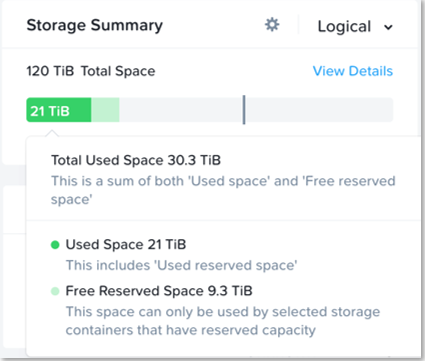Click Free Reserved Space 9.3 TiB entry
This screenshot has height=361, width=425.
[x=159, y=291]
